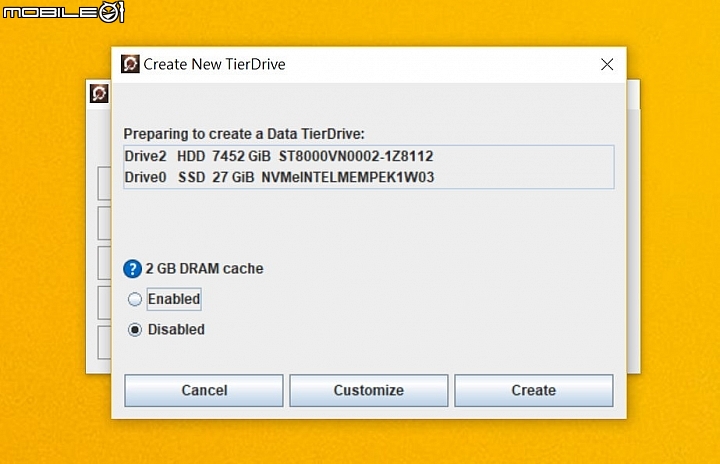
Task: Click the Preparing to create a Data TierDrive text
Action: point(244,134)
